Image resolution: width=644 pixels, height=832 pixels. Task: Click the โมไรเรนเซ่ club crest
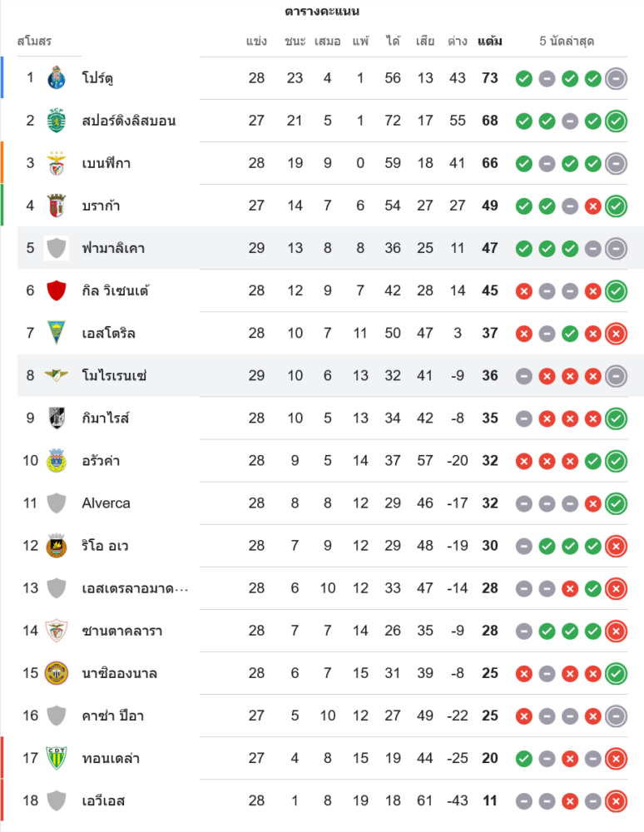57,375
